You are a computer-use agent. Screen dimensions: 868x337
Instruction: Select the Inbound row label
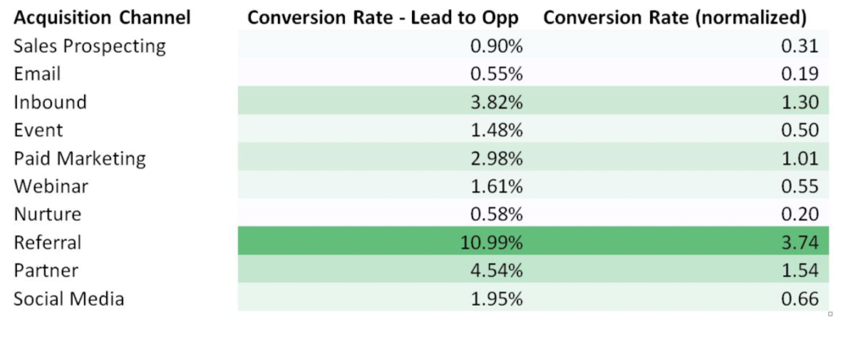point(50,102)
